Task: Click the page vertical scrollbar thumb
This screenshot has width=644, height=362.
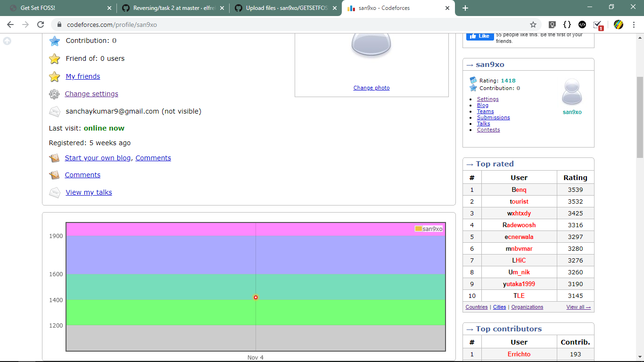Action: (640, 117)
